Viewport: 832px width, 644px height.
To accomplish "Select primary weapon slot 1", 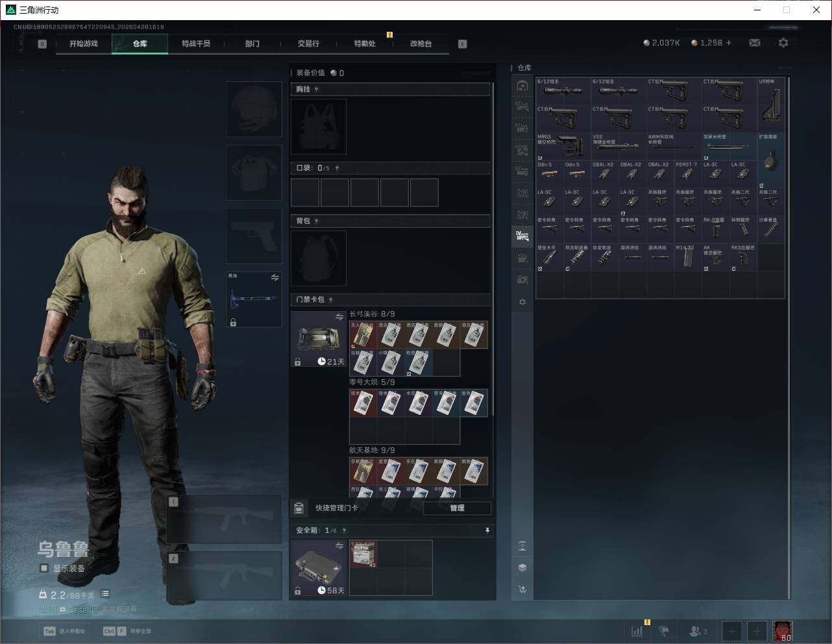I will (x=225, y=519).
